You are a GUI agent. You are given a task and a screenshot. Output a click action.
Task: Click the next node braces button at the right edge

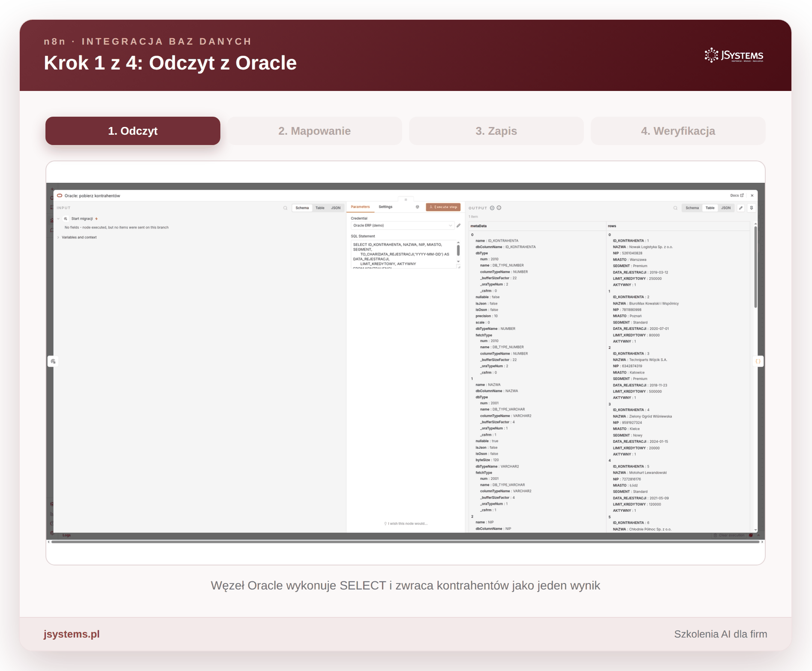coord(758,361)
